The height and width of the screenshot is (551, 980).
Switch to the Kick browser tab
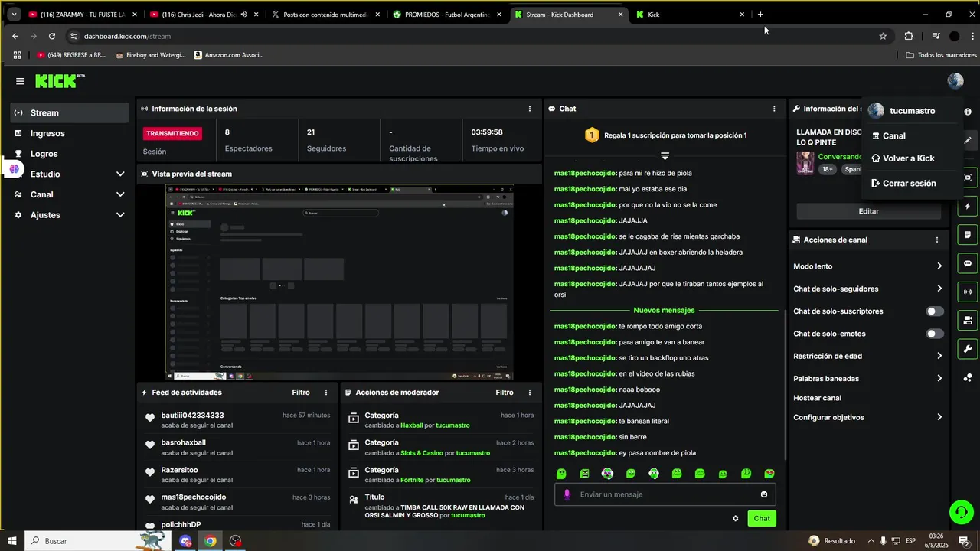coord(690,15)
